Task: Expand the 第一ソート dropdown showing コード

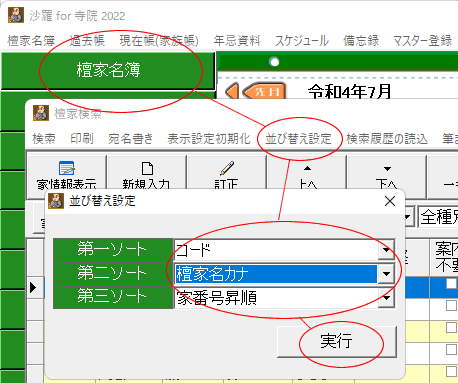Action: (x=386, y=250)
